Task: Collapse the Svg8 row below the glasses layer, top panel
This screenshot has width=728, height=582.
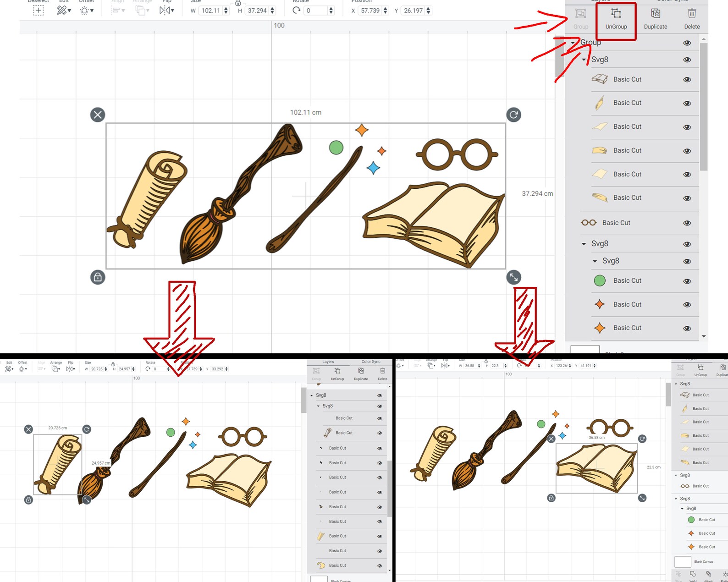Action: 584,244
